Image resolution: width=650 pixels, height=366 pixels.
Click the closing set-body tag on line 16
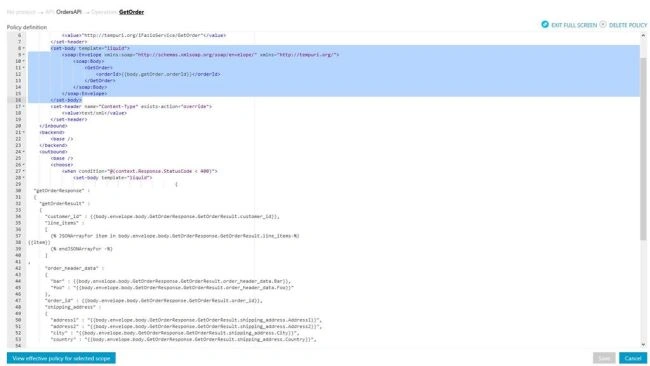click(x=66, y=100)
